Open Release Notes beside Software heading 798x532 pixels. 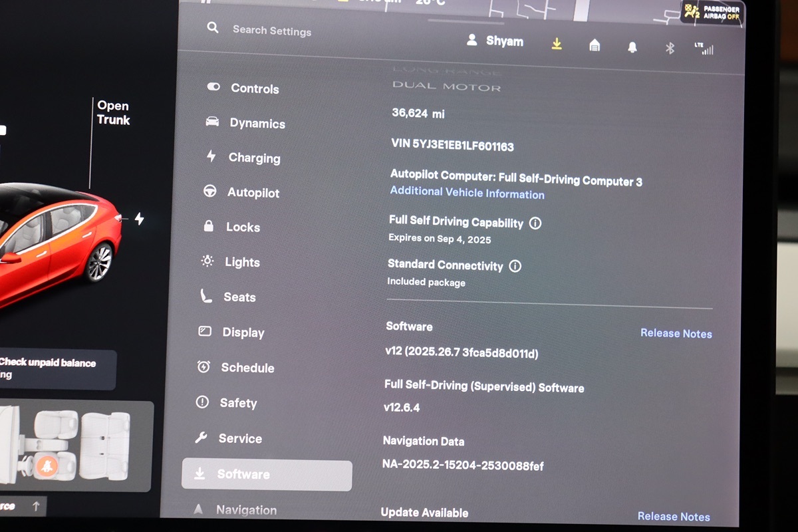coord(676,334)
